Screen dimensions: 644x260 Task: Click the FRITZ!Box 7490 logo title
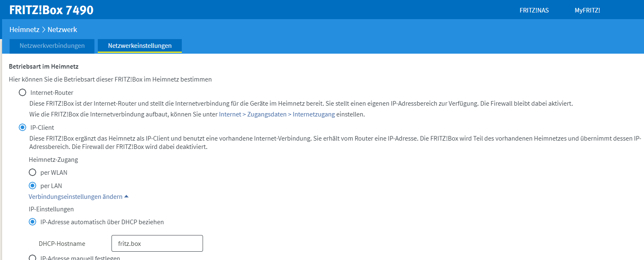point(51,10)
